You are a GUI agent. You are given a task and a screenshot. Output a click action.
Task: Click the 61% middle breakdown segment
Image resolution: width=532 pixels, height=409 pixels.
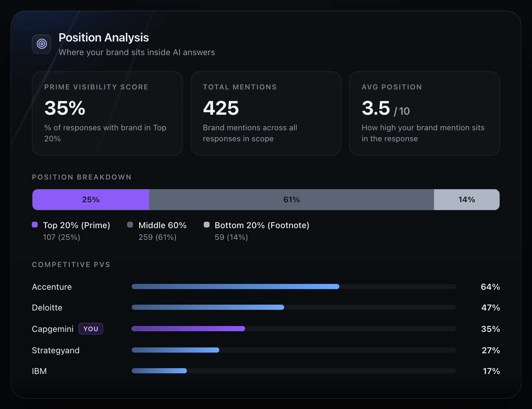click(x=292, y=200)
